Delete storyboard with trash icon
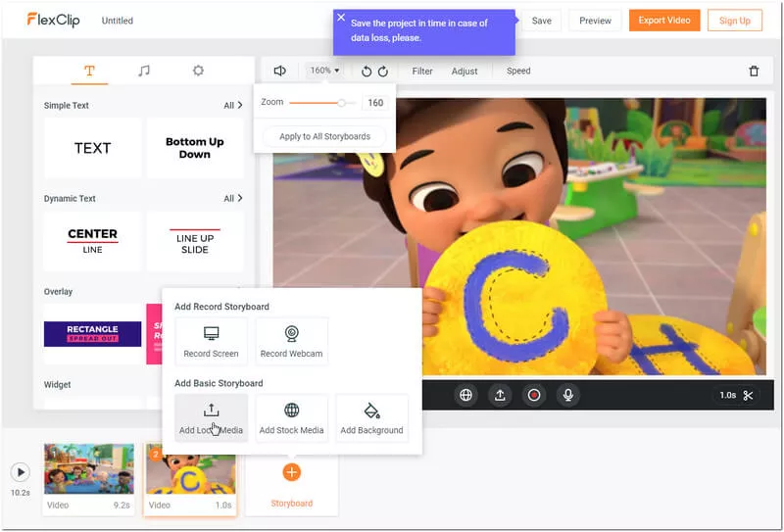Image resolution: width=784 pixels, height=532 pixels. pos(754,71)
